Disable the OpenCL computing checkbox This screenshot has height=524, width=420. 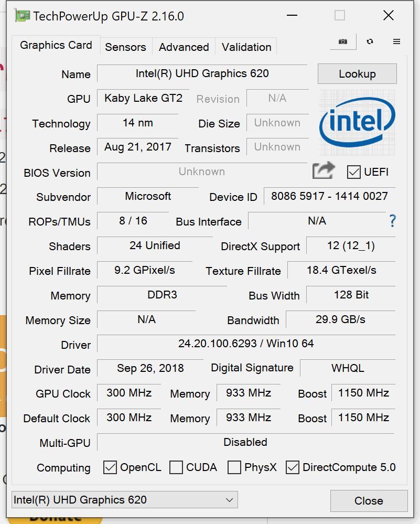coord(110,467)
